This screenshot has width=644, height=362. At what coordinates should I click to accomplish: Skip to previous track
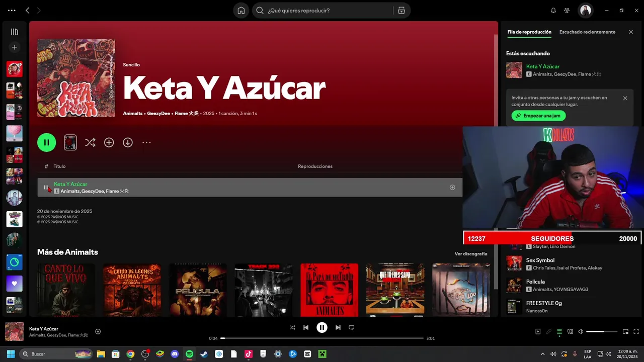click(x=306, y=327)
